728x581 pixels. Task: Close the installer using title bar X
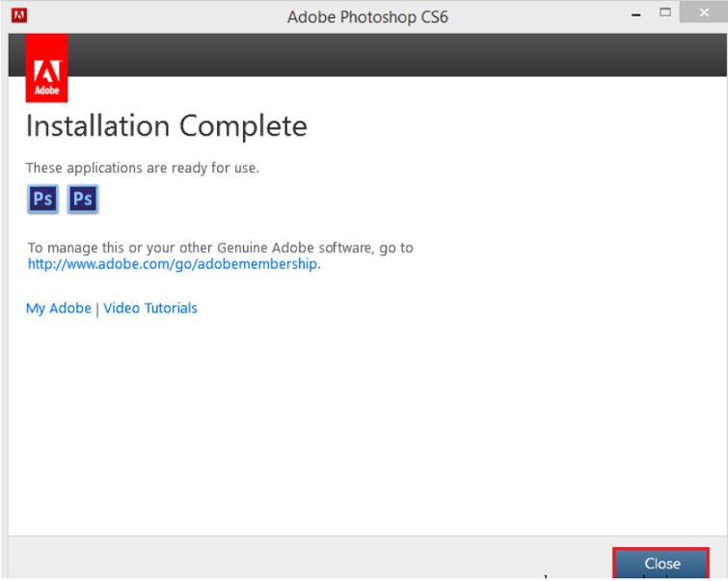(704, 15)
